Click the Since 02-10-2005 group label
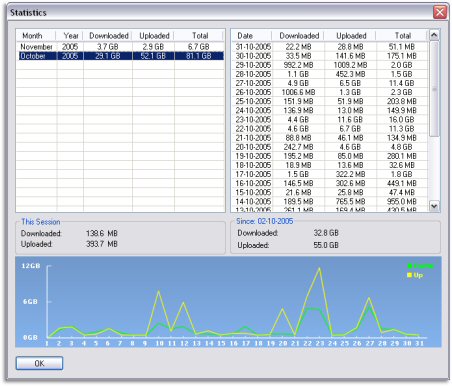 coord(265,221)
